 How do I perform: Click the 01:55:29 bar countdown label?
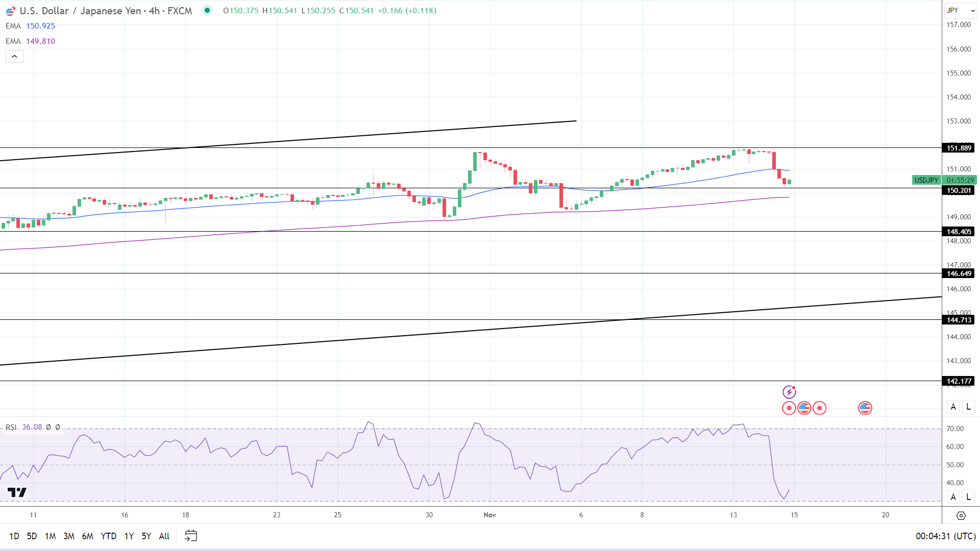coord(960,180)
